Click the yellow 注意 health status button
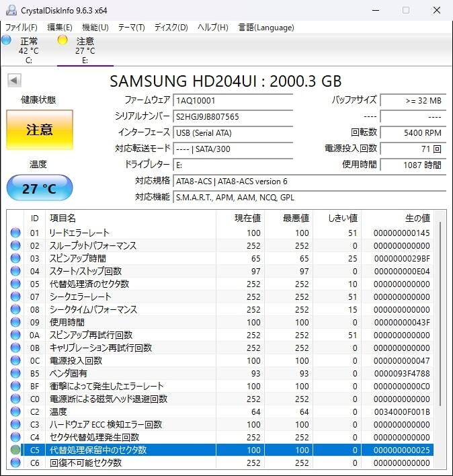 [x=40, y=130]
